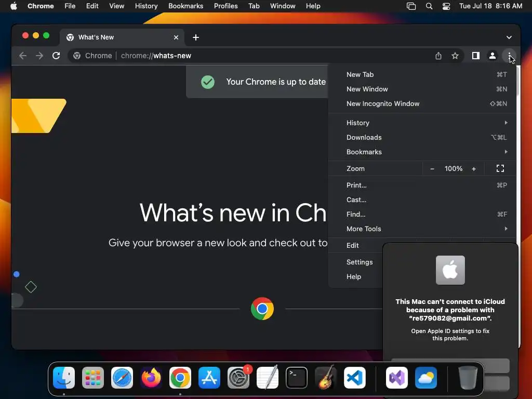Image resolution: width=532 pixels, height=399 pixels.
Task: Click the three-dot Chrome menu button
Action: tap(509, 56)
